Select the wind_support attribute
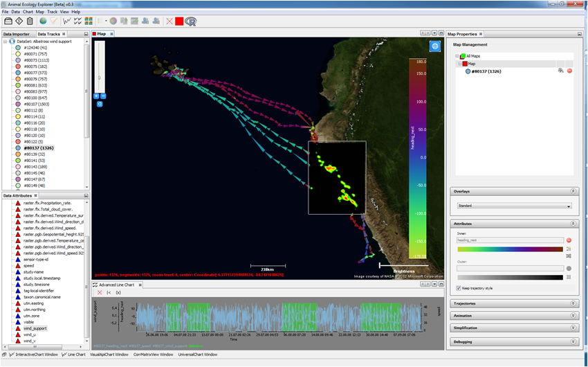 coord(35,328)
